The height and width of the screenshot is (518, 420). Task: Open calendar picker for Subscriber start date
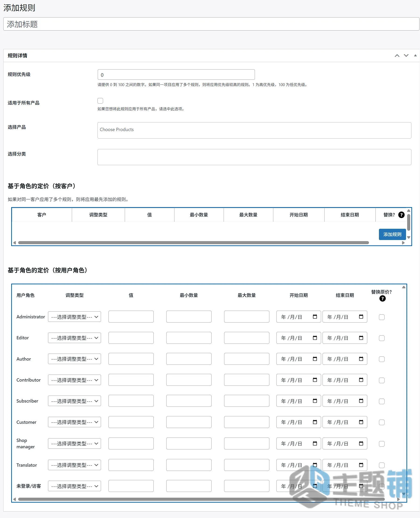click(x=315, y=401)
